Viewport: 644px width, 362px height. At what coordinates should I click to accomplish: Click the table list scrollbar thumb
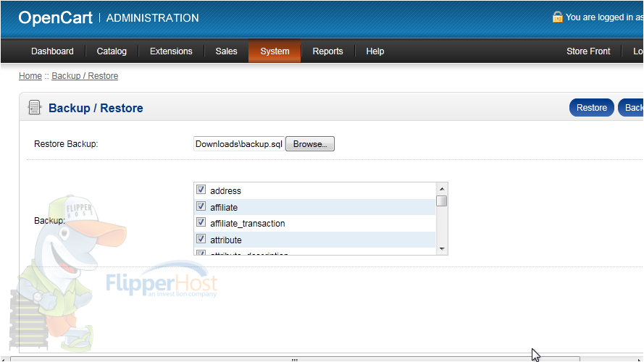(442, 201)
